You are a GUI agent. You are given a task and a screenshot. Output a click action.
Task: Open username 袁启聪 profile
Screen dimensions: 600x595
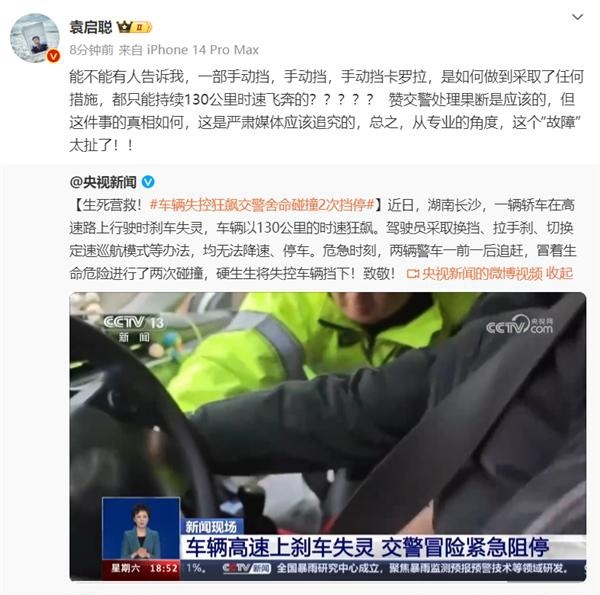pyautogui.click(x=91, y=27)
